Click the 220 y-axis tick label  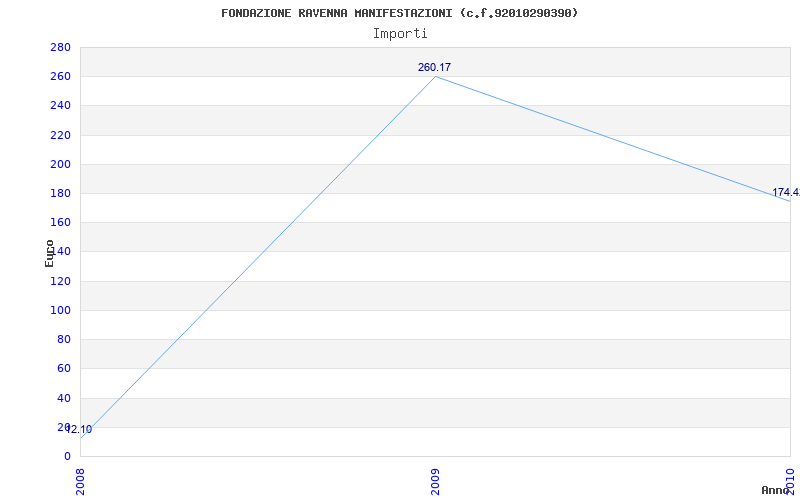(x=60, y=135)
